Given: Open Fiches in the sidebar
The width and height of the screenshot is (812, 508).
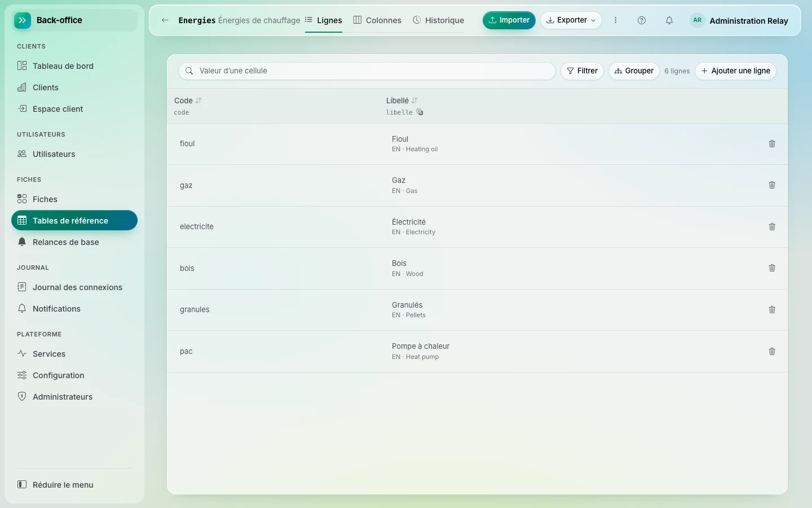Looking at the screenshot, I should (x=74, y=199).
